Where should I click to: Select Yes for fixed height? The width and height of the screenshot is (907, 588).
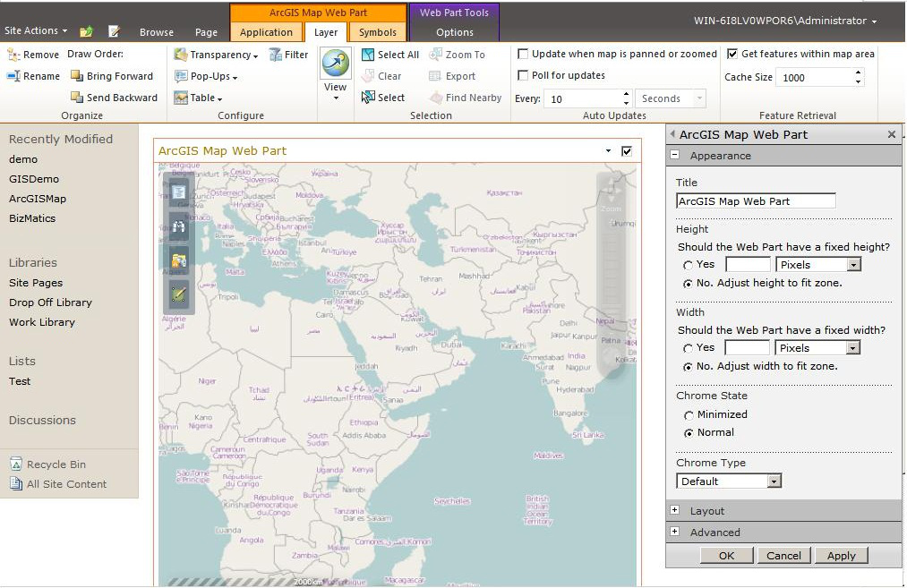(x=688, y=265)
